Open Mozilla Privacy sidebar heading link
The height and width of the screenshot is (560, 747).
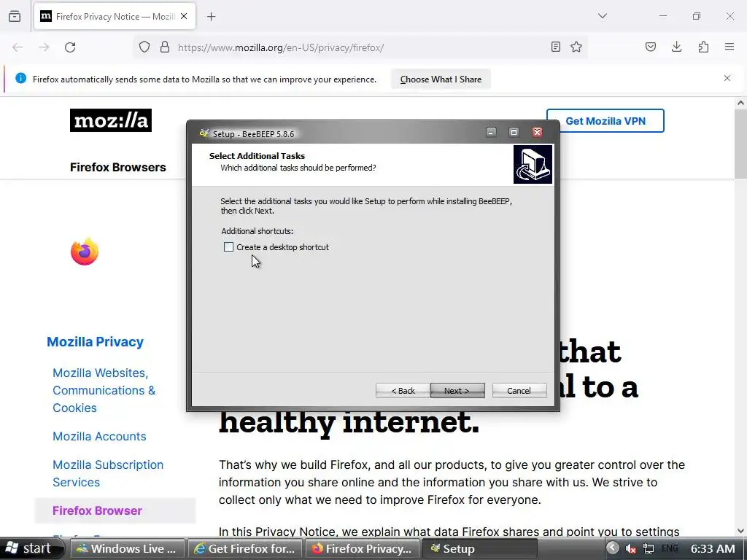(95, 342)
